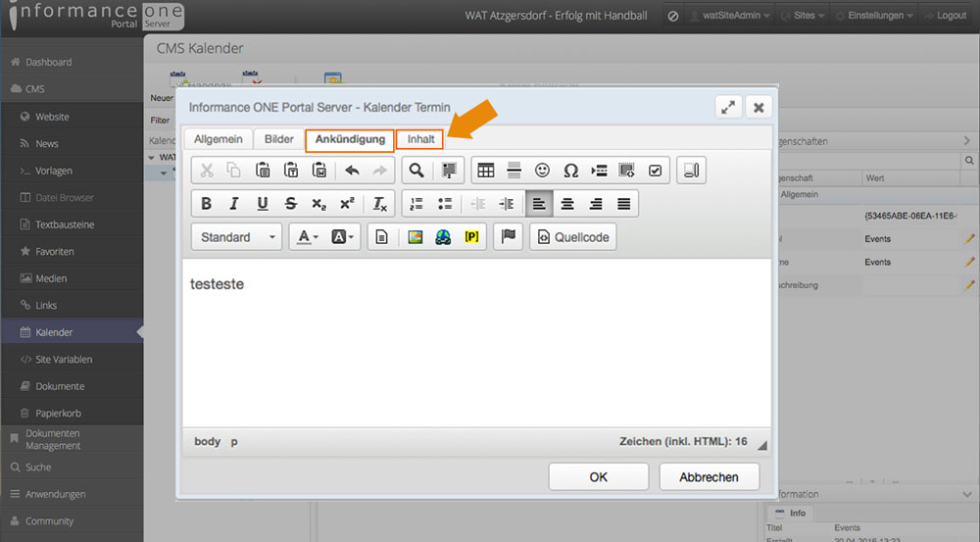
Task: Insert page break icon
Action: [599, 170]
